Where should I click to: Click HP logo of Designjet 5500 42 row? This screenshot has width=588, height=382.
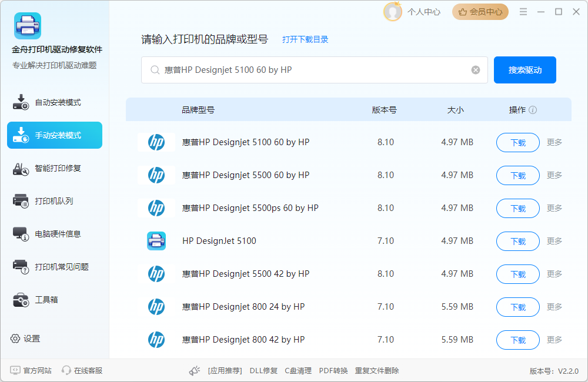[x=156, y=274]
